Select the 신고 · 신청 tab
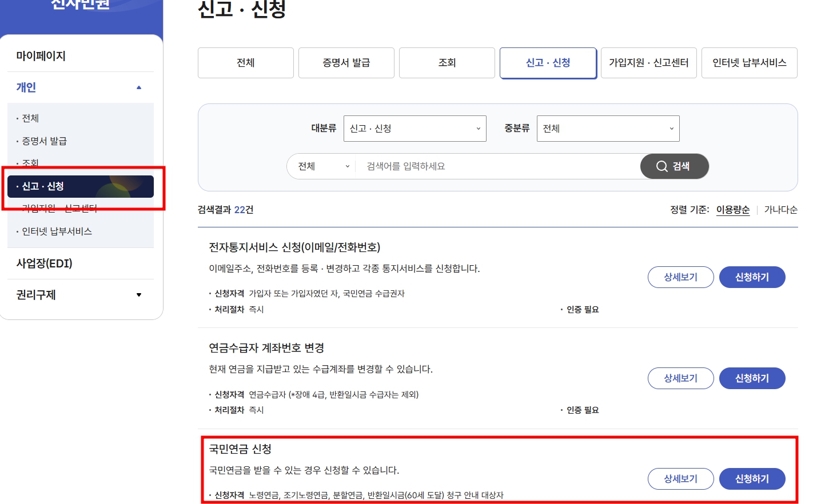 (548, 63)
